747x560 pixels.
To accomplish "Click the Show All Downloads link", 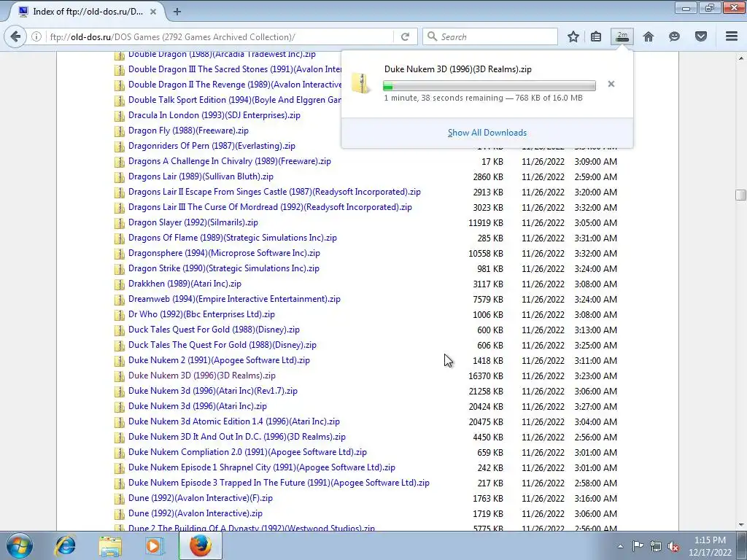I will pyautogui.click(x=487, y=133).
